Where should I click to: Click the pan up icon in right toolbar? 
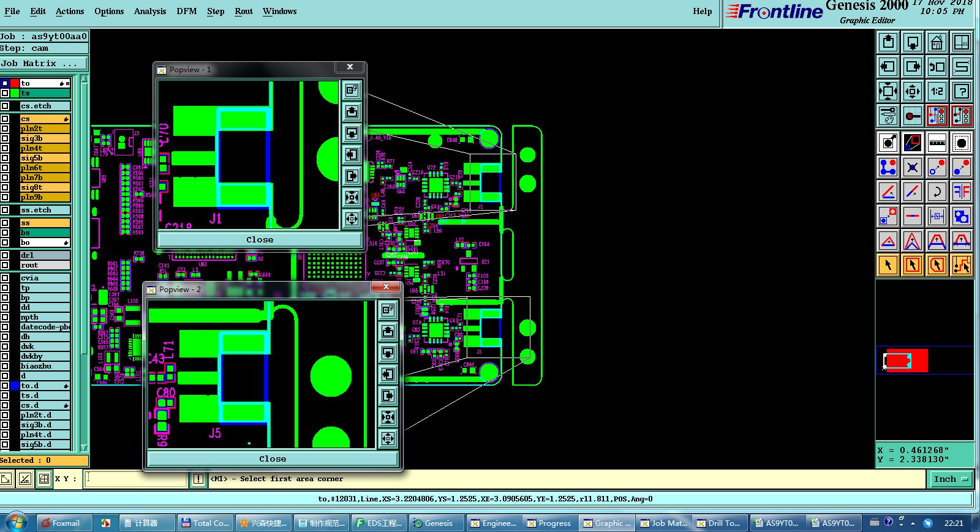[888, 42]
